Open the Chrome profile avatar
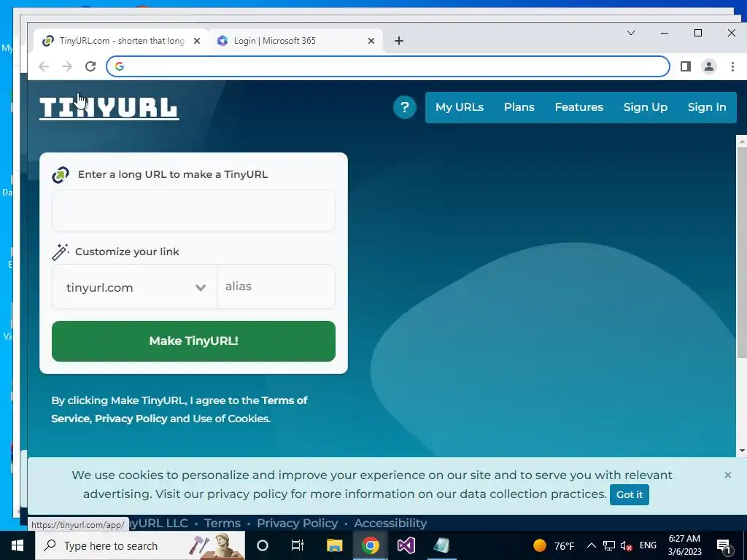Viewport: 747px width, 560px height. [709, 66]
